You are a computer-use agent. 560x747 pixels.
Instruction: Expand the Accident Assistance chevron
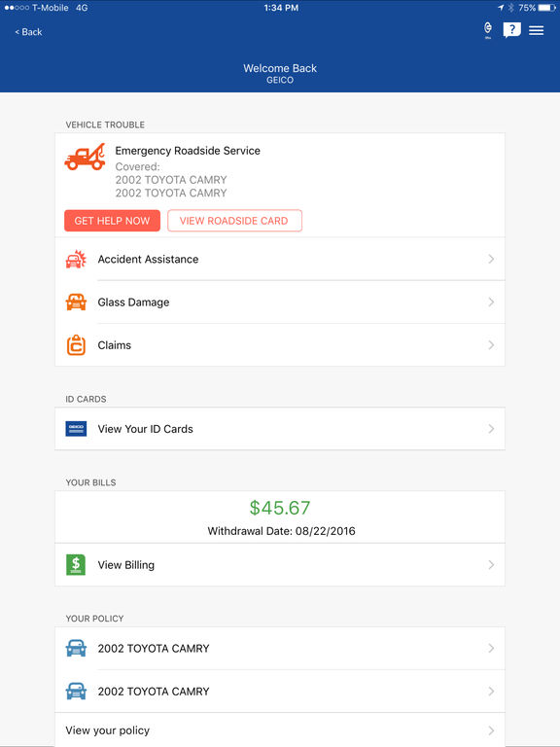pyautogui.click(x=491, y=259)
